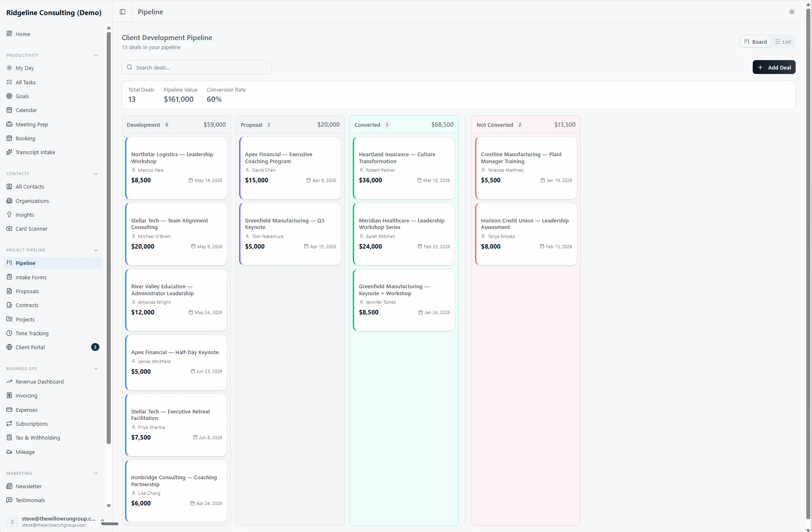
Task: Open Revenue Dashboard trend icon
Action: coord(9,382)
